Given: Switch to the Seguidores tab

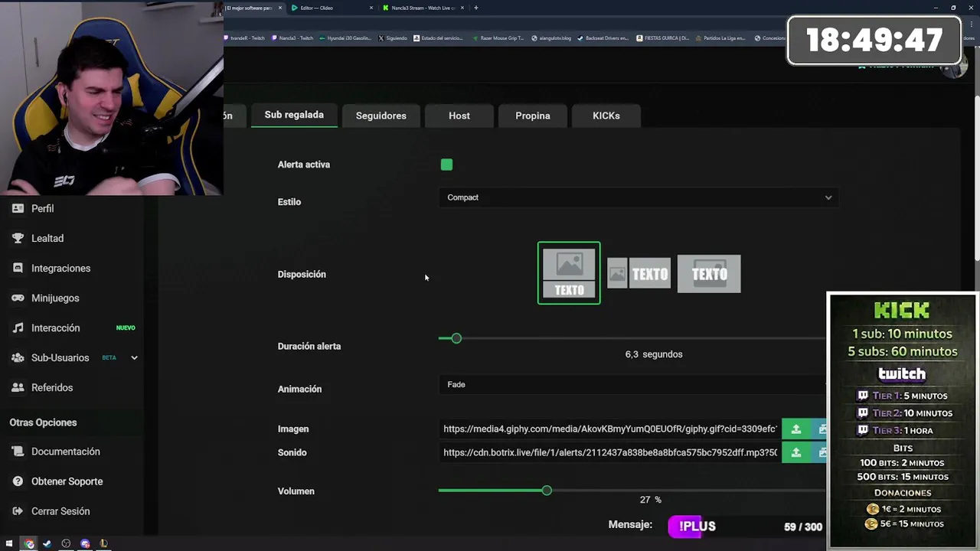Looking at the screenshot, I should pyautogui.click(x=381, y=116).
